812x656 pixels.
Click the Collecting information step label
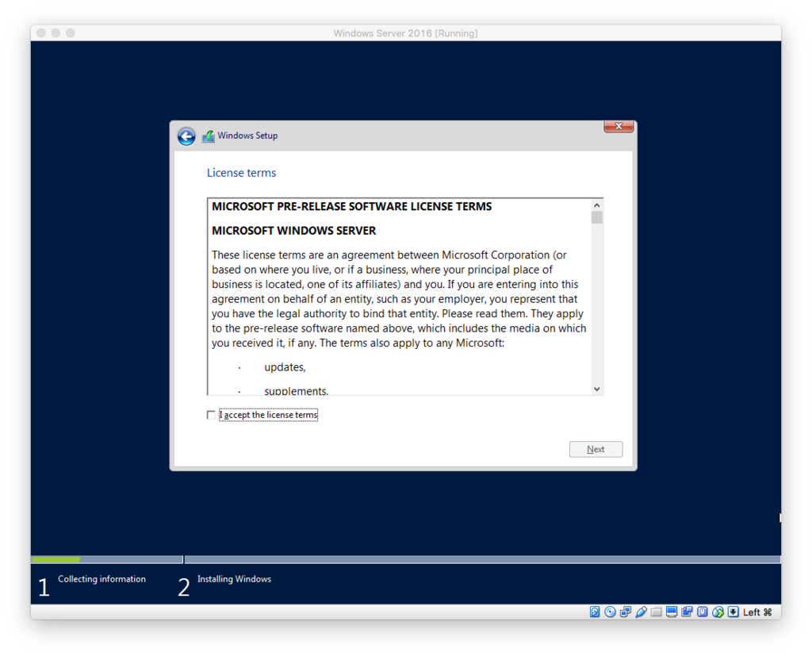(101, 579)
